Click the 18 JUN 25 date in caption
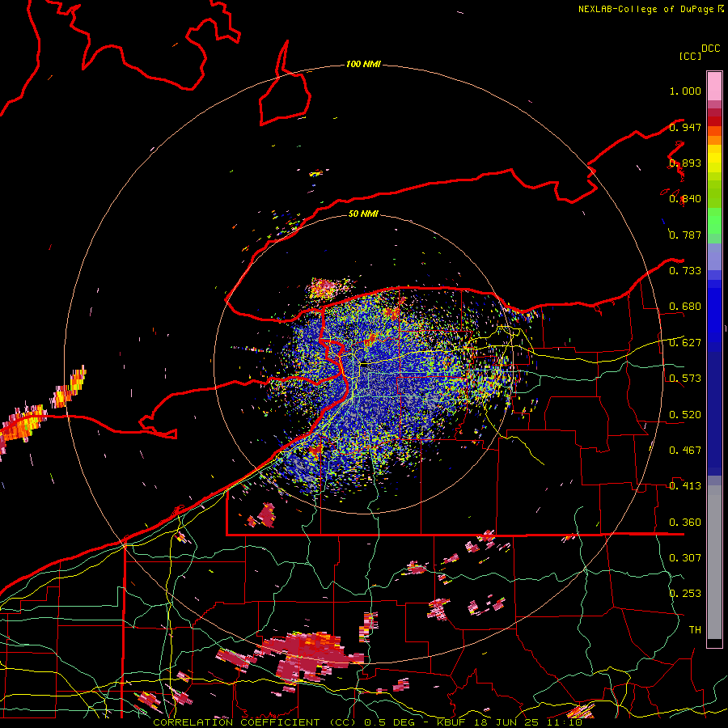The width and height of the screenshot is (728, 728). tap(506, 722)
